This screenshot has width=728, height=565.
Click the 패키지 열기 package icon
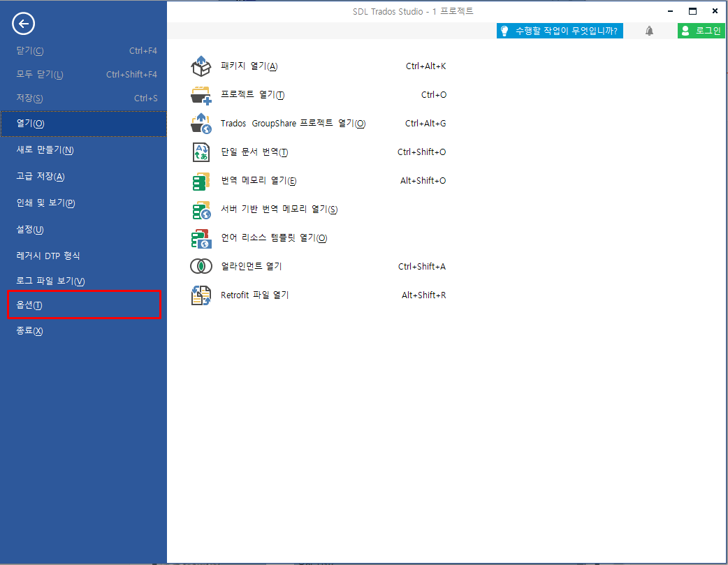(x=201, y=66)
